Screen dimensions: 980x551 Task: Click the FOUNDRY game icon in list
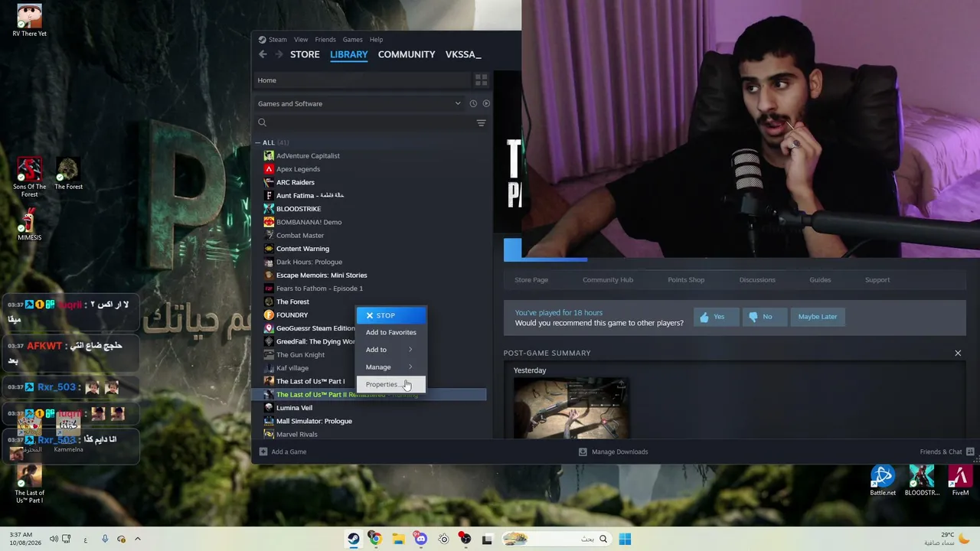click(269, 315)
